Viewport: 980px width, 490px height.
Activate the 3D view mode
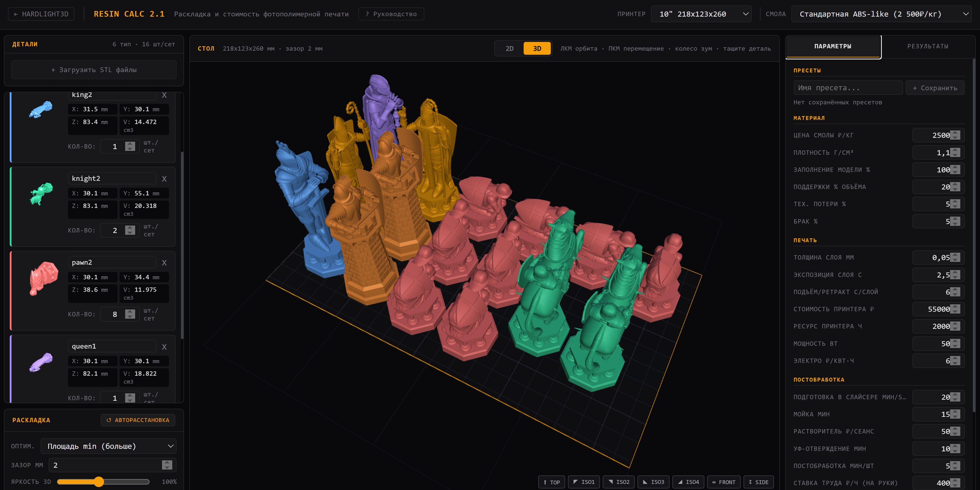point(536,48)
